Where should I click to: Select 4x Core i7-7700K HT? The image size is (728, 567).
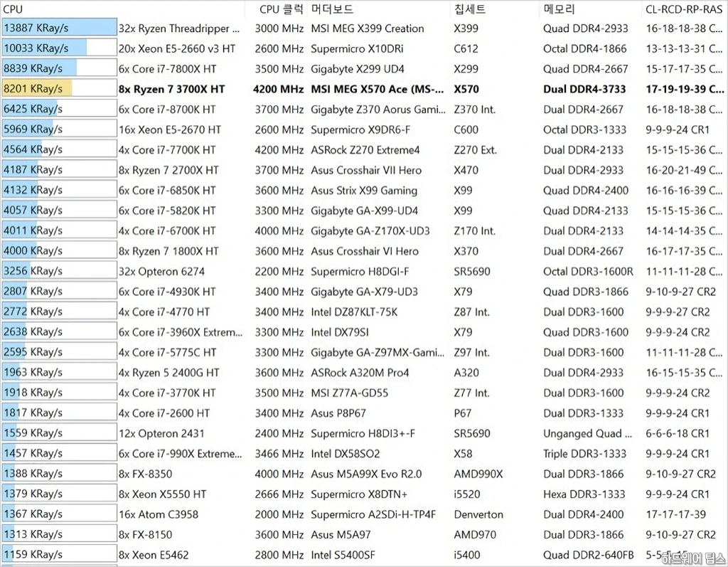[167, 150]
